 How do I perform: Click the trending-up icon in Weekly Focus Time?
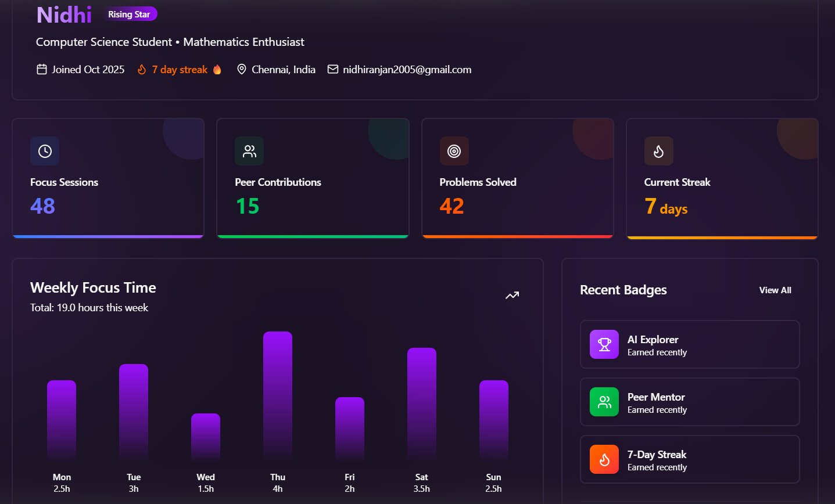click(512, 296)
